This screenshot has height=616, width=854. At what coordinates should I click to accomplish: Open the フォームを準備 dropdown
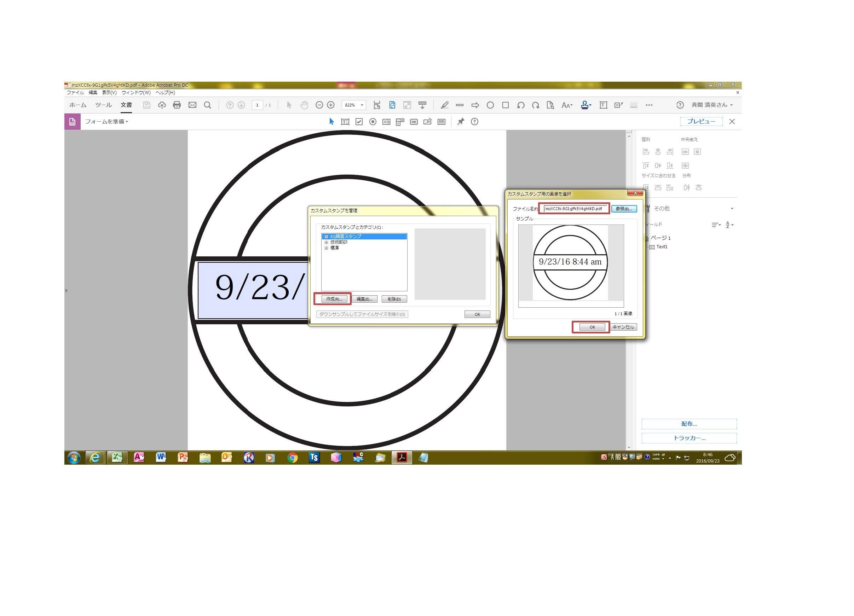coord(106,122)
